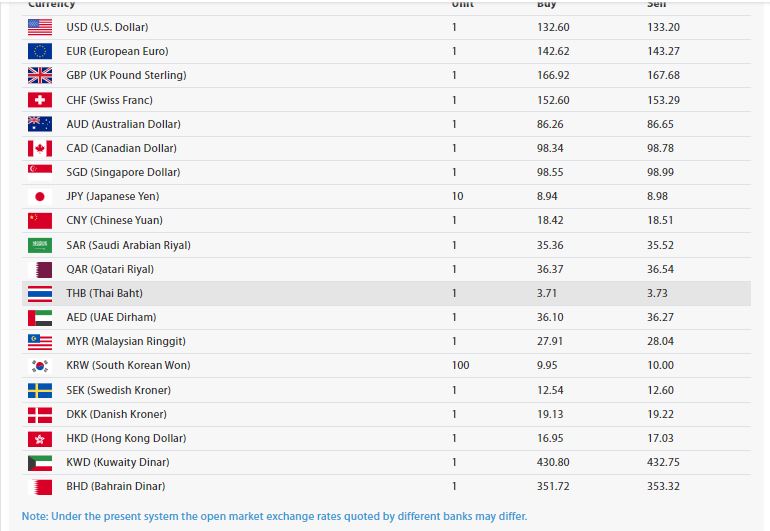Image resolution: width=770 pixels, height=531 pixels.
Task: Click the South Korean flag icon
Action: [40, 366]
